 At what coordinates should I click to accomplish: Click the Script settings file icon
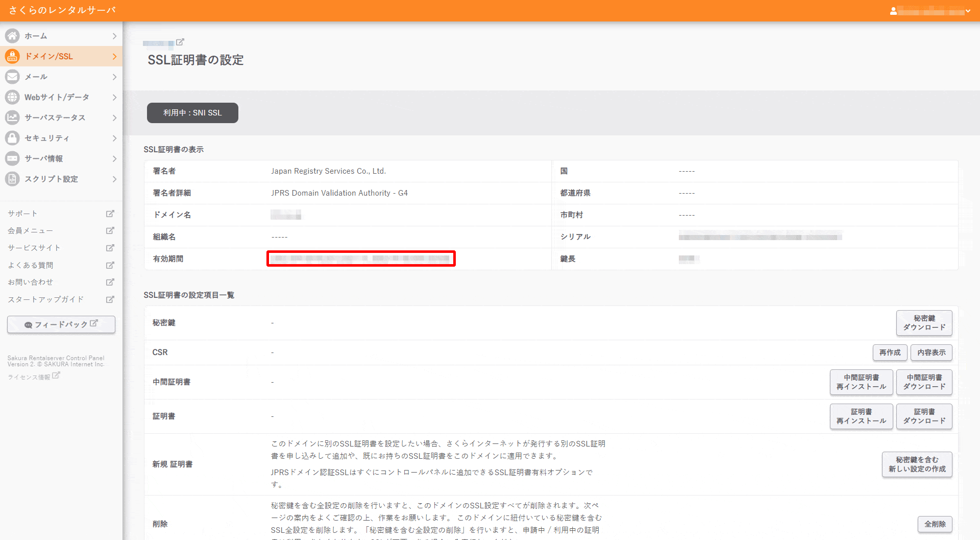[12, 179]
